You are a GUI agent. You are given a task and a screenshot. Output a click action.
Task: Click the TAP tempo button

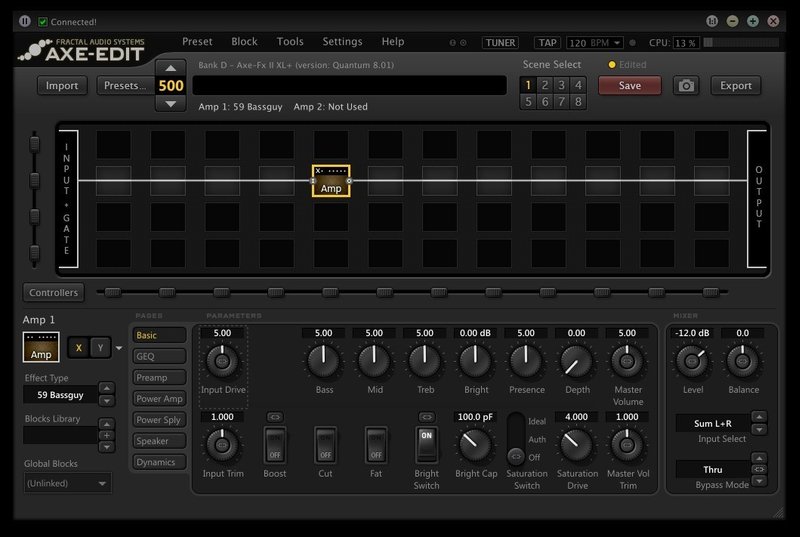tap(547, 43)
